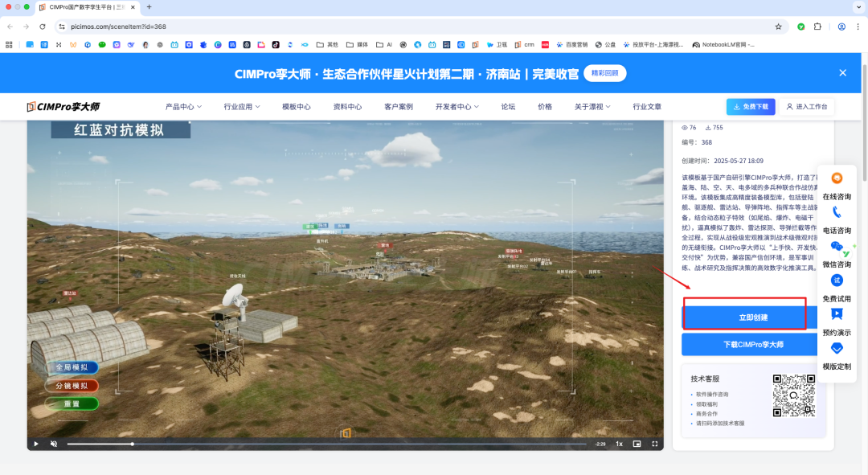Open the AI bookmarks folder
This screenshot has width=868, height=475.
coord(384,45)
